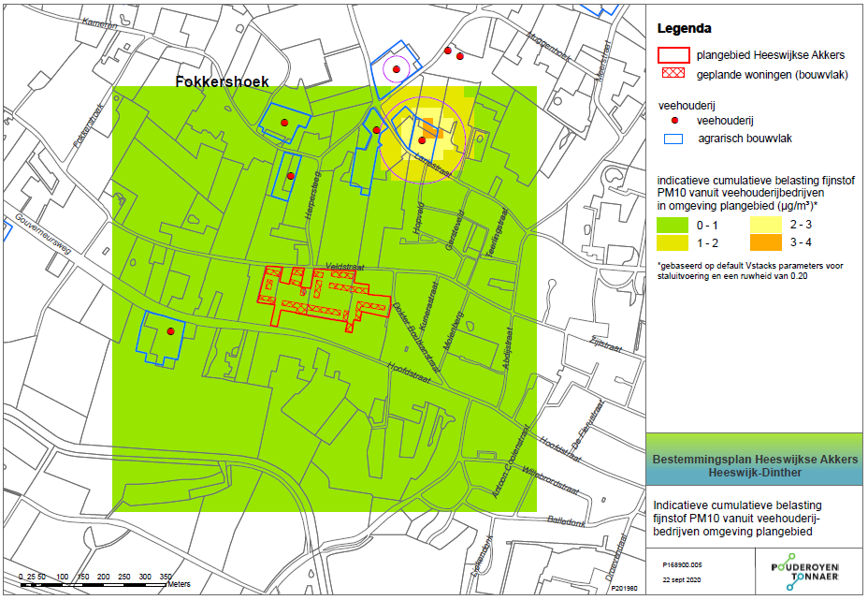Click the red plangebied legend rectangle symbol

(673, 55)
